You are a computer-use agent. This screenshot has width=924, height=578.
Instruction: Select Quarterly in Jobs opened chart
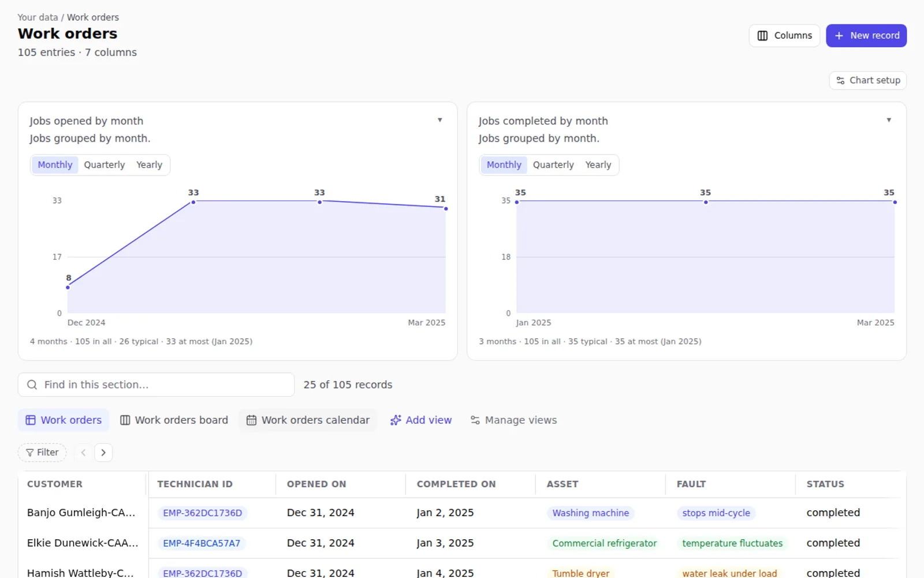point(105,165)
